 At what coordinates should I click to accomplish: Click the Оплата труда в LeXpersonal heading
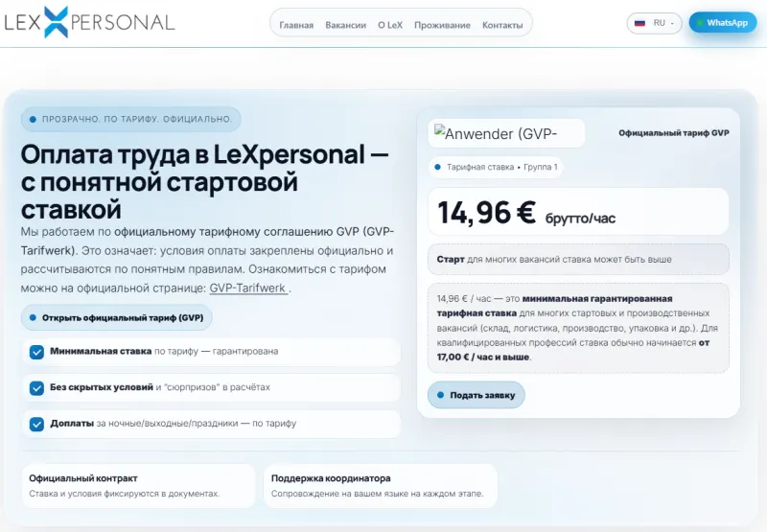click(x=204, y=182)
